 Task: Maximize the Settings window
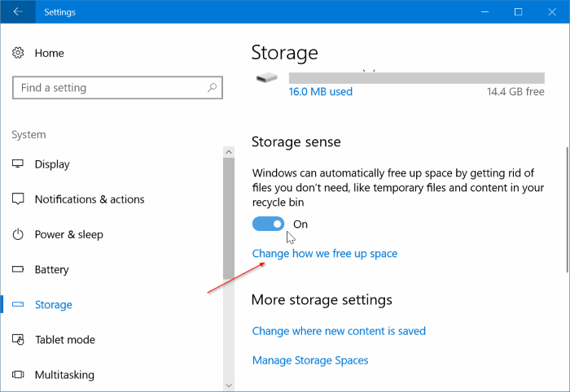(519, 11)
